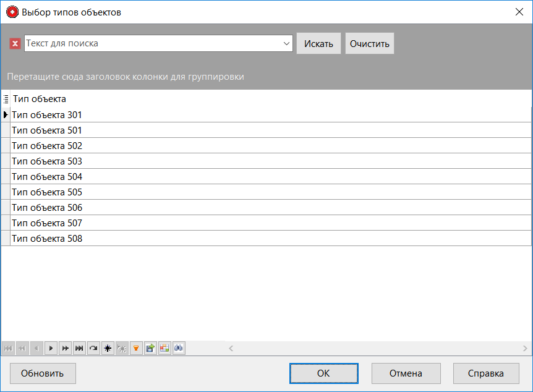The height and width of the screenshot is (392, 533).
Task: Open search with binoculars icon
Action: 179,349
